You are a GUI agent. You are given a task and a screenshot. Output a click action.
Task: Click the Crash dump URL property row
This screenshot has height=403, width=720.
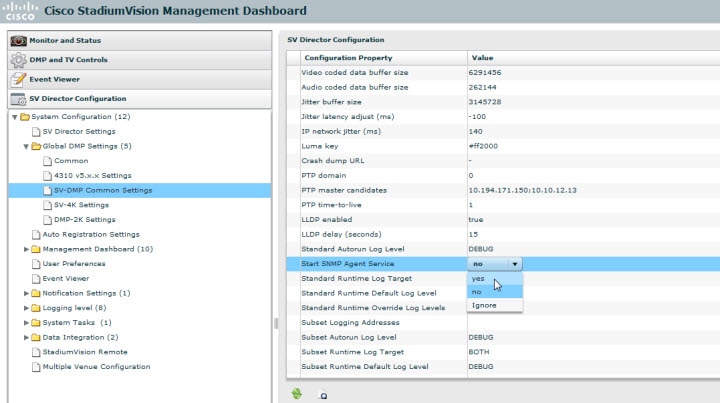click(503, 161)
